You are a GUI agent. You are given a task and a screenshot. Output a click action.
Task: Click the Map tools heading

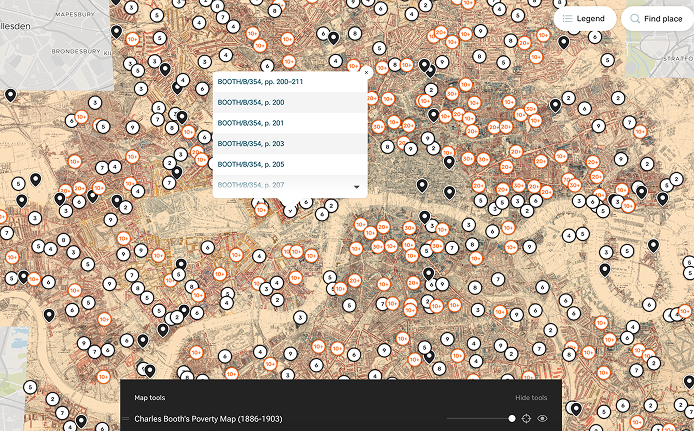pos(150,397)
